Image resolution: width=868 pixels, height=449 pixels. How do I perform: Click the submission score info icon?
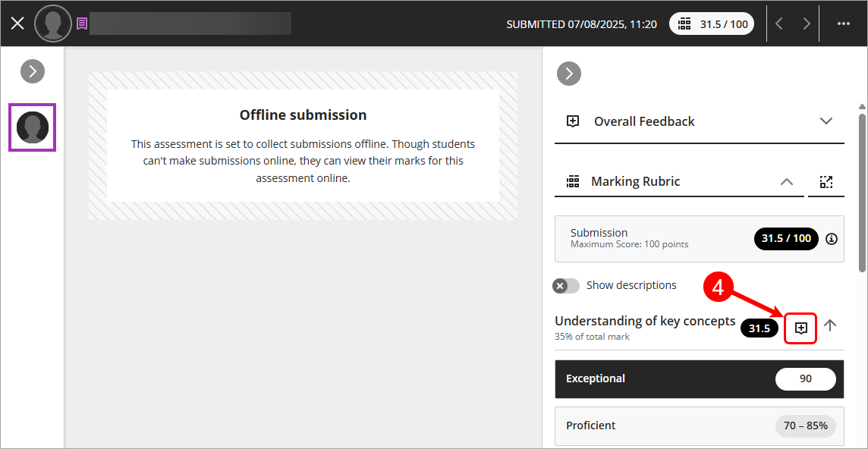[x=832, y=239]
